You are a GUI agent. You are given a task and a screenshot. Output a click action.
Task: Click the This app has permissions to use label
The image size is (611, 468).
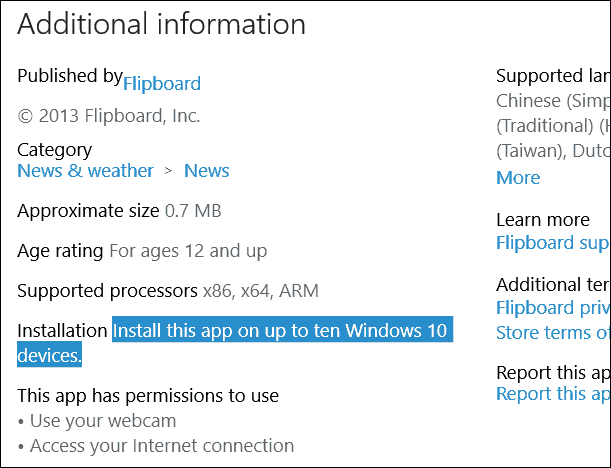click(x=148, y=396)
